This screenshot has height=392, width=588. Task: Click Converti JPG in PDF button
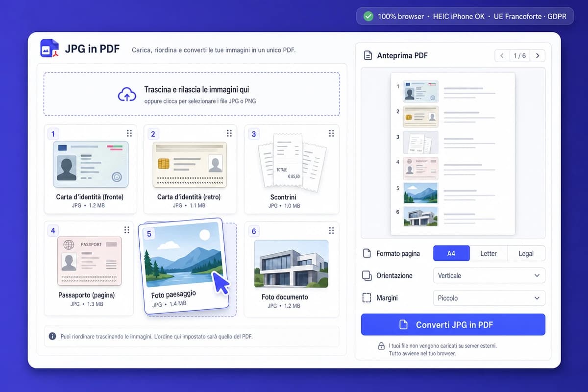(x=453, y=324)
